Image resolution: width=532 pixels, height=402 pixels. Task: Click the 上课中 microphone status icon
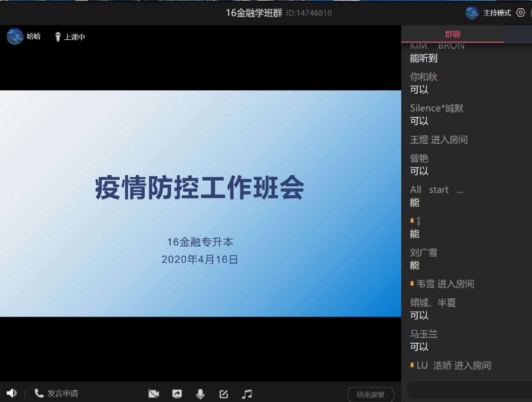click(58, 37)
